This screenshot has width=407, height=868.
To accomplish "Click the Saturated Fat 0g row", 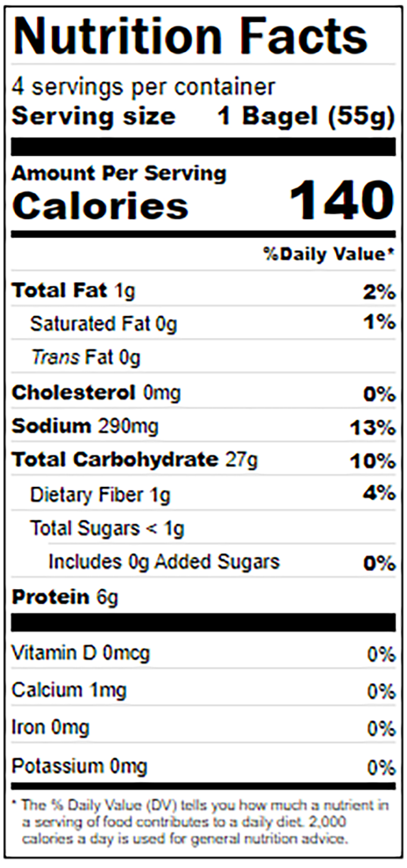I will click(x=212, y=323).
